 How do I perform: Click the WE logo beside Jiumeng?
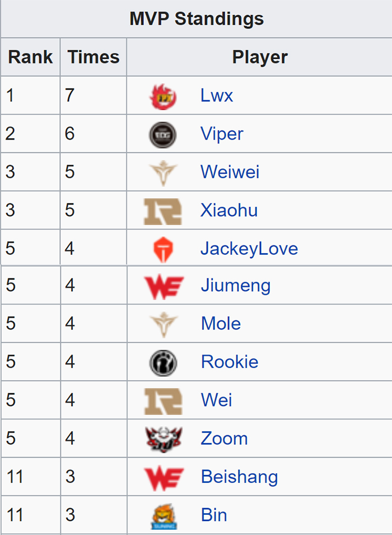tap(164, 287)
